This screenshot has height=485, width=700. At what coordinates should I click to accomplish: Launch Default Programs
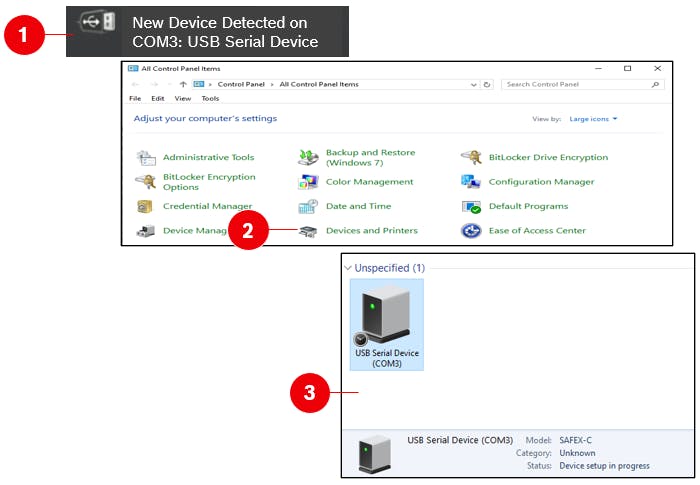pyautogui.click(x=471, y=207)
